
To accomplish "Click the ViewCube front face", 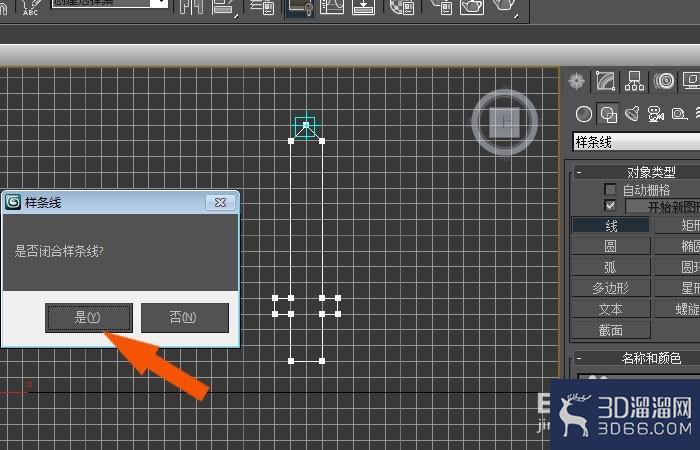I will (505, 122).
